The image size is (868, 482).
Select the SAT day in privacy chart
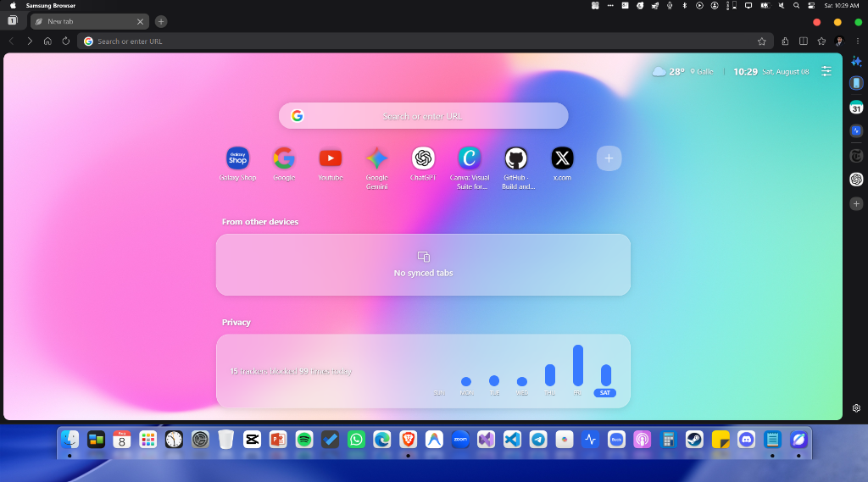[x=605, y=393]
